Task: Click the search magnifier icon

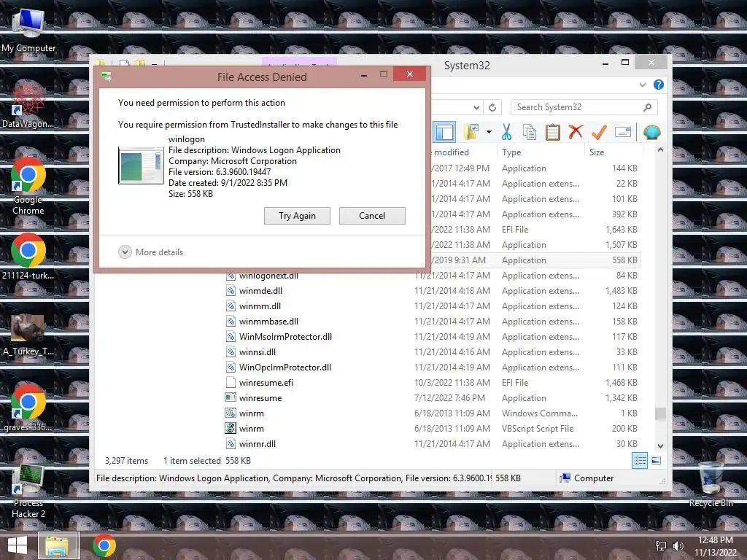Action: [x=647, y=107]
